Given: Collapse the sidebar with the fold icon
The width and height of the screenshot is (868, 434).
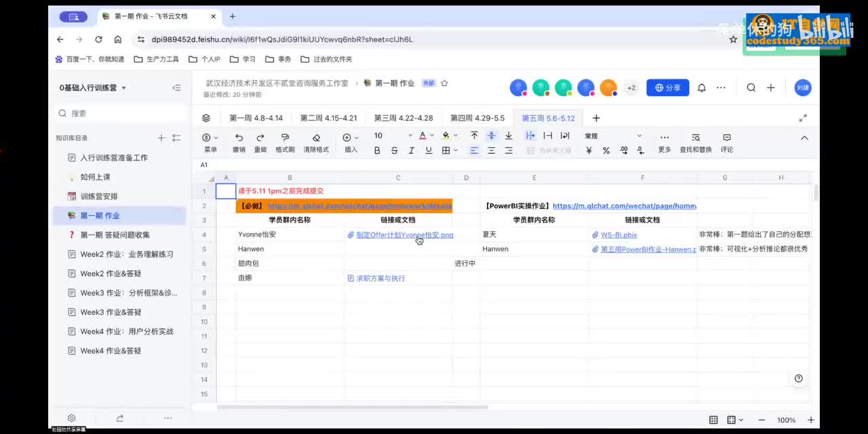Looking at the screenshot, I should (x=176, y=87).
